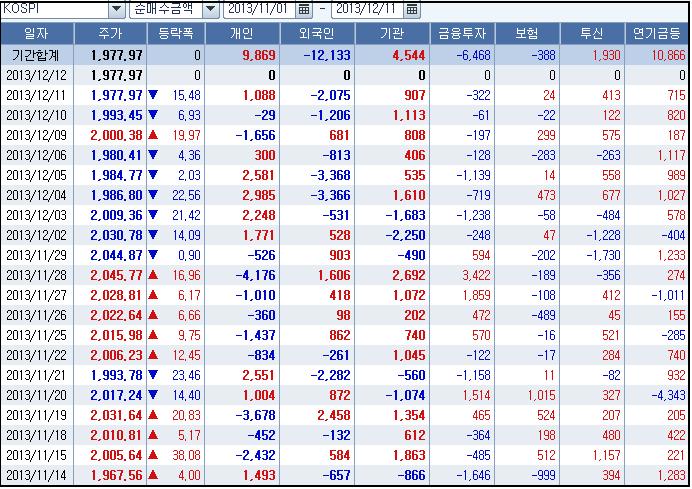Sort by the 개인 column header
This screenshot has width=692, height=489.
(242, 34)
